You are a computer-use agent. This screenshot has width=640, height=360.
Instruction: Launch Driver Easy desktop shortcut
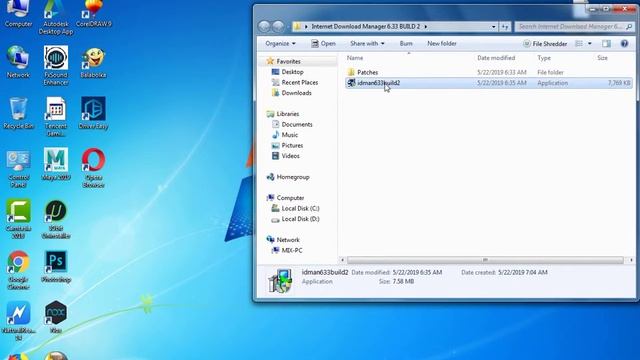pos(93,113)
